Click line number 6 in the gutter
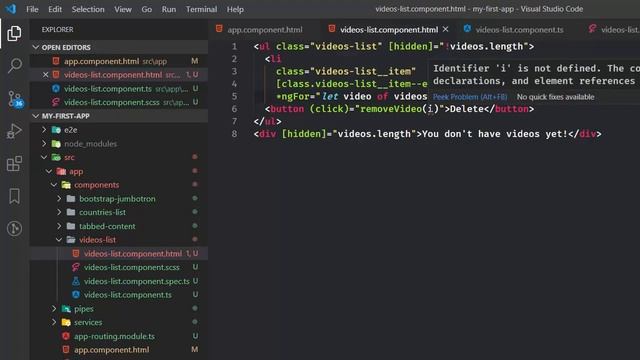Image resolution: width=640 pixels, height=360 pixels. click(x=234, y=109)
